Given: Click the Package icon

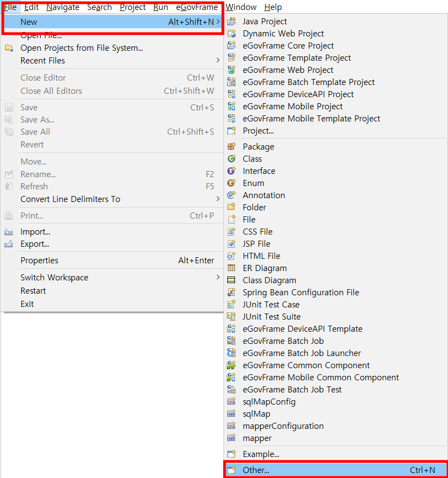Looking at the screenshot, I should (x=232, y=147).
